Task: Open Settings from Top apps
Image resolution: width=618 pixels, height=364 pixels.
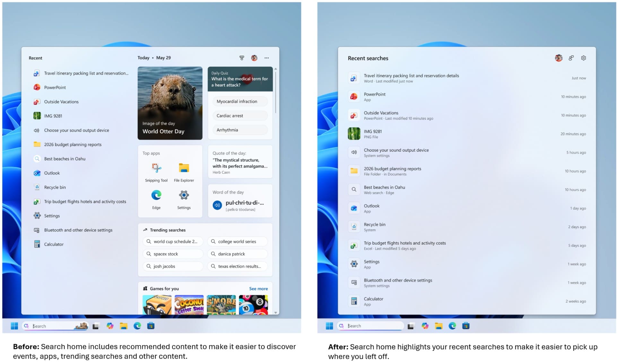Action: click(184, 199)
